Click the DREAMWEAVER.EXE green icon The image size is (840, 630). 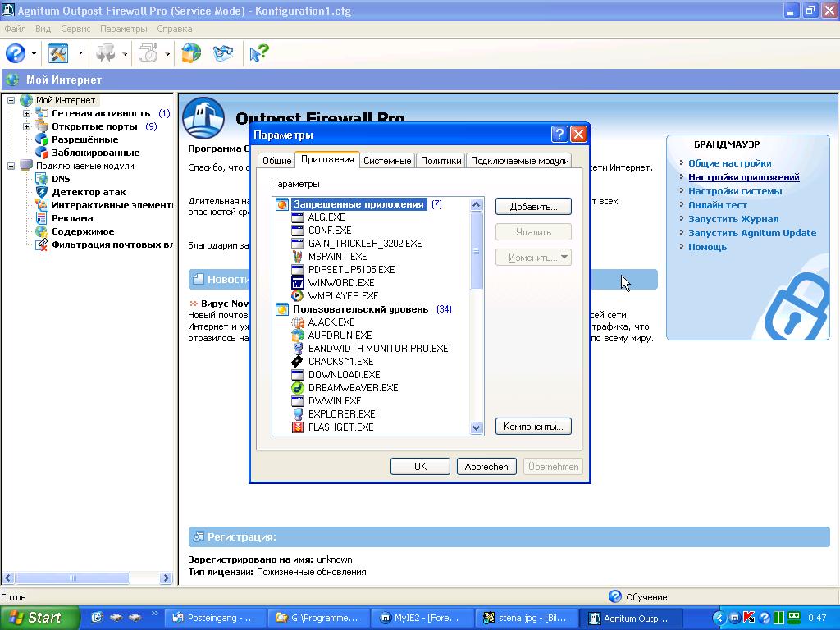[297, 388]
